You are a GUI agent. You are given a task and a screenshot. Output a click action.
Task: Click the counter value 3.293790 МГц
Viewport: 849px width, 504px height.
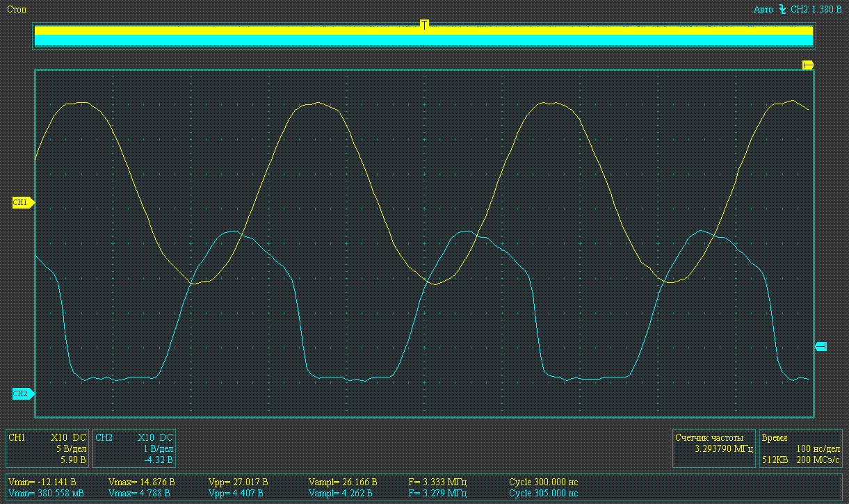(724, 449)
